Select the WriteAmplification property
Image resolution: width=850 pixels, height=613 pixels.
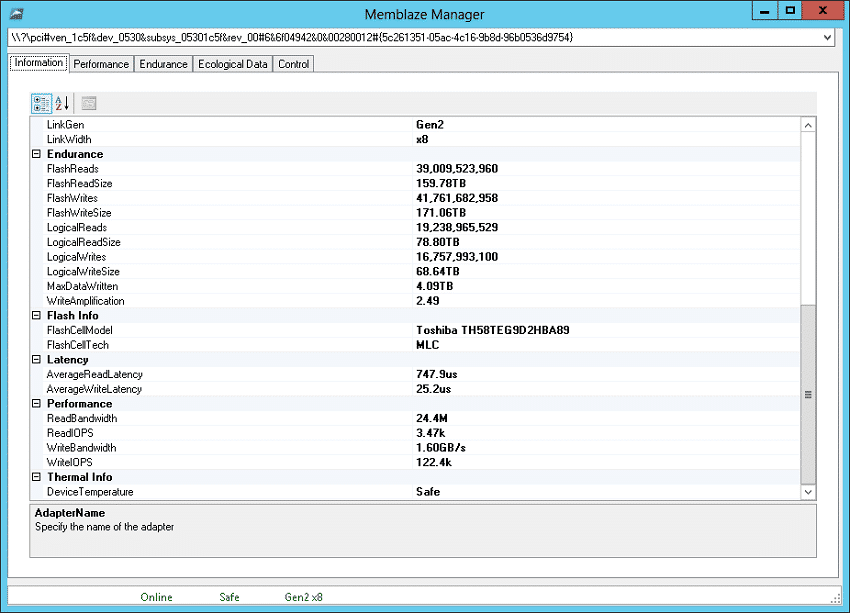[x=415, y=301]
